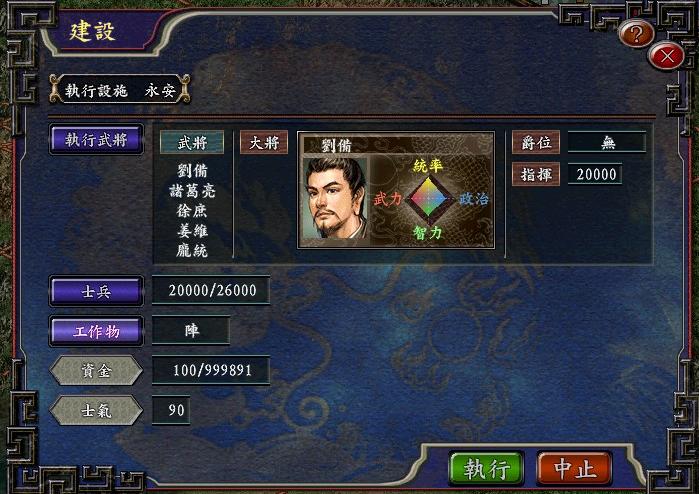Click the 士兵 soldiers button
699x494 pixels.
tap(96, 291)
